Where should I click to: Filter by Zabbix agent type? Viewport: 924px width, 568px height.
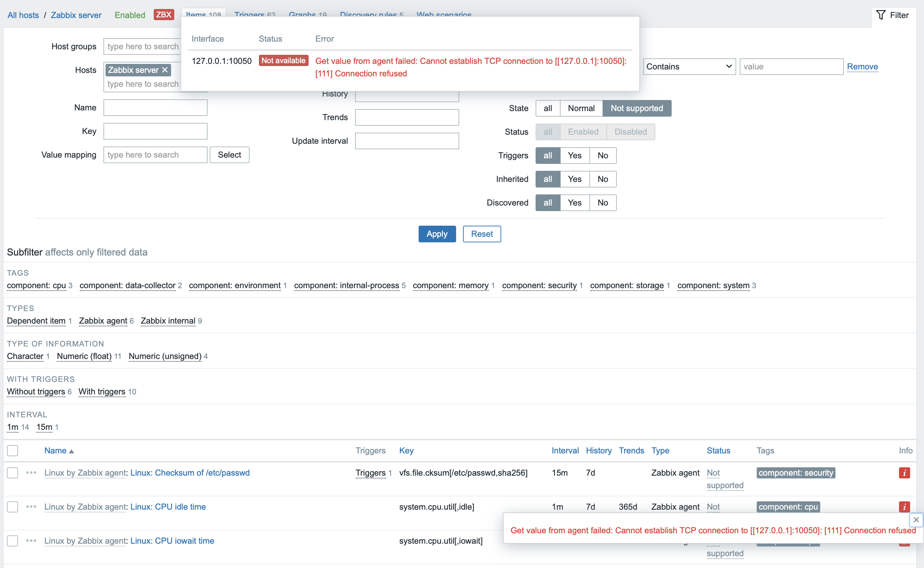pyautogui.click(x=103, y=321)
